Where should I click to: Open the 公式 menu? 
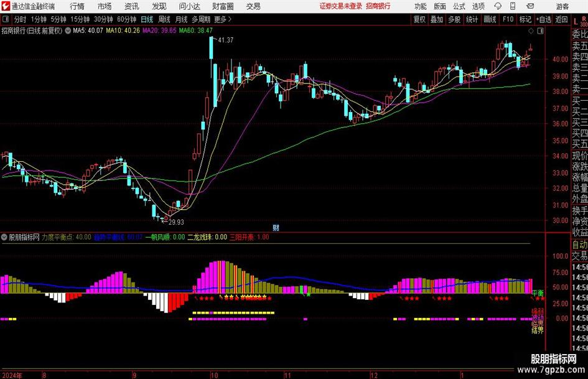459,6
